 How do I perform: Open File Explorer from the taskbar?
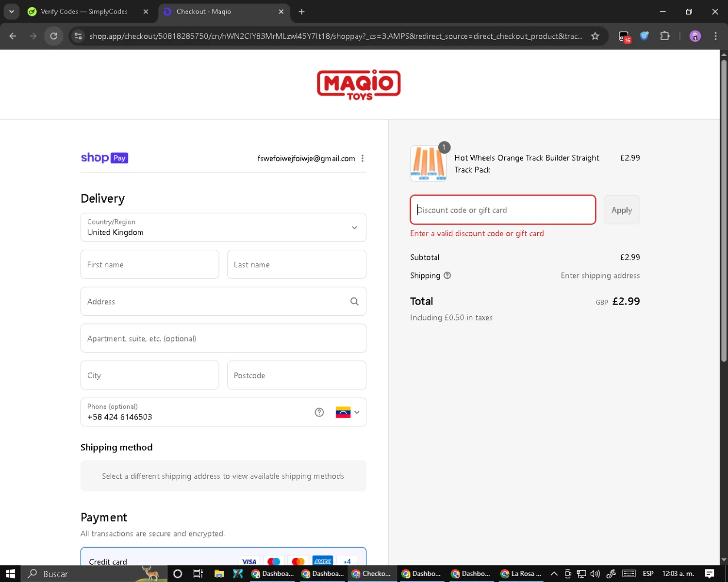point(219,574)
